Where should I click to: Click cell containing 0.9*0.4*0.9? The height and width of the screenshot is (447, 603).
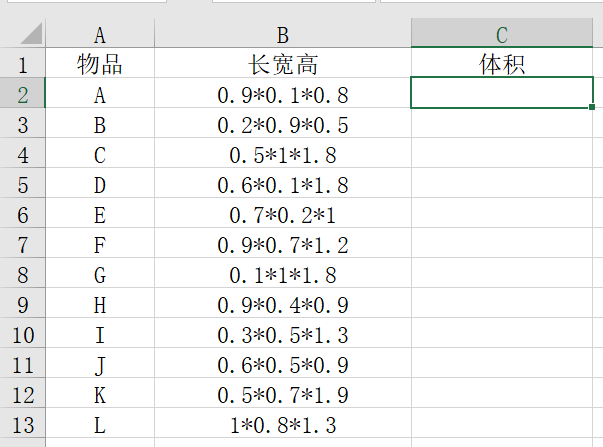[x=283, y=303]
